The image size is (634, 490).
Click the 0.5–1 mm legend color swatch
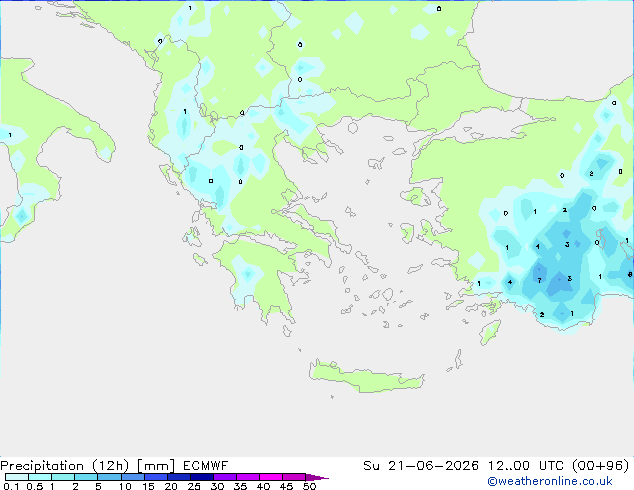pyautogui.click(x=40, y=477)
